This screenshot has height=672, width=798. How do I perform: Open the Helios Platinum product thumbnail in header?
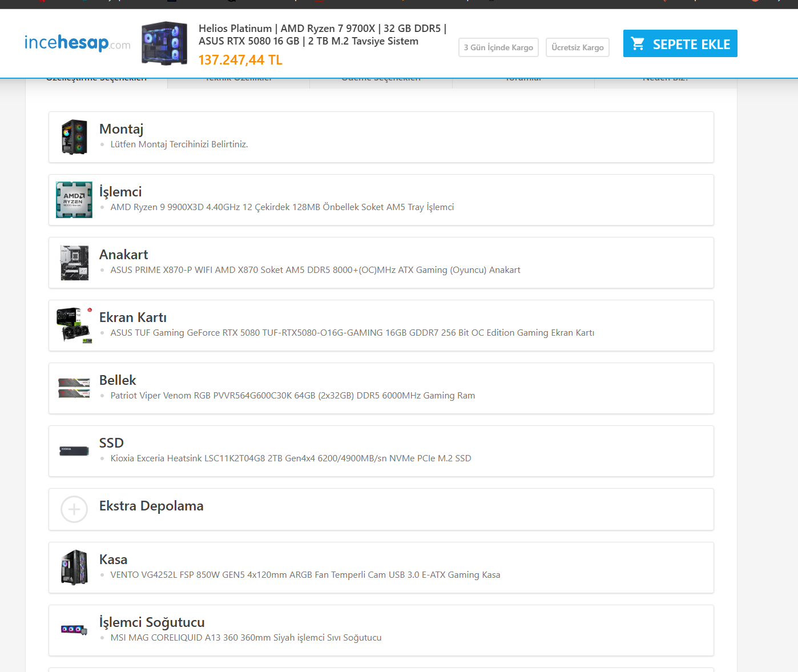coord(164,43)
